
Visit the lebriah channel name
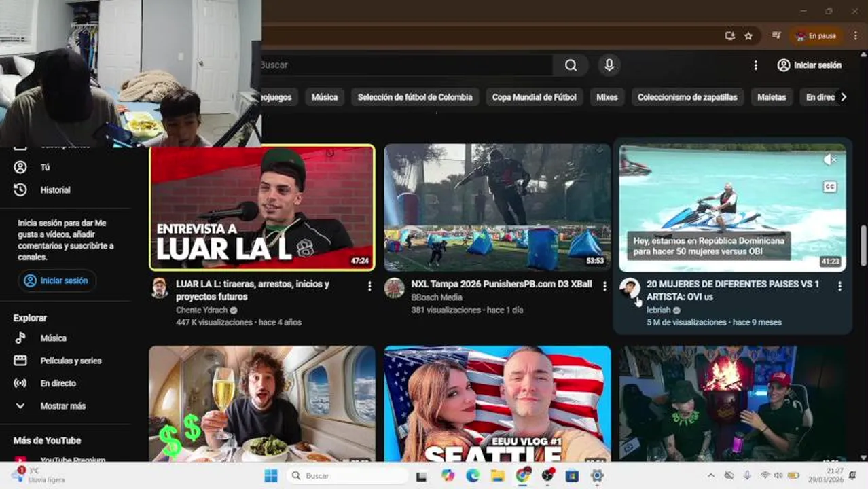659,310
